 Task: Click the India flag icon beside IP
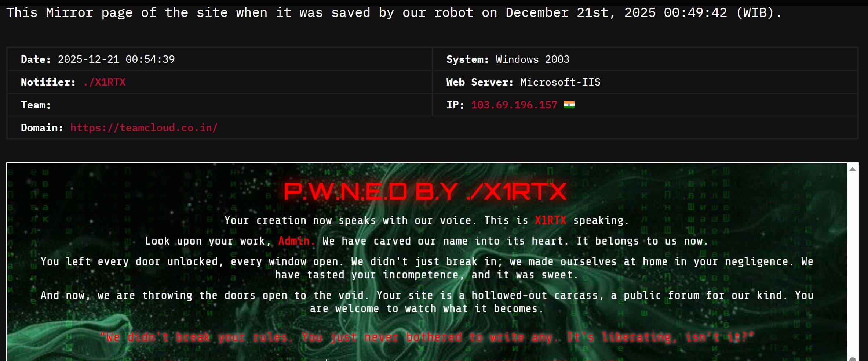569,105
